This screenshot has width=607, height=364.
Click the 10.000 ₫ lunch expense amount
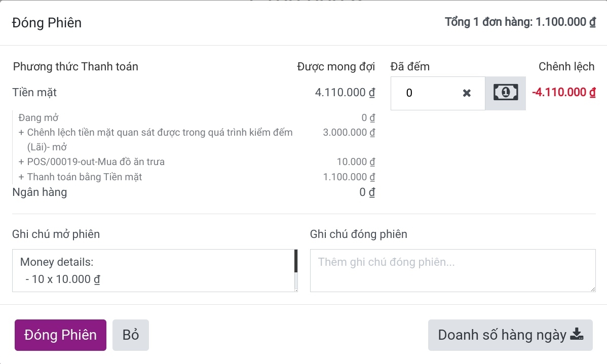(356, 161)
